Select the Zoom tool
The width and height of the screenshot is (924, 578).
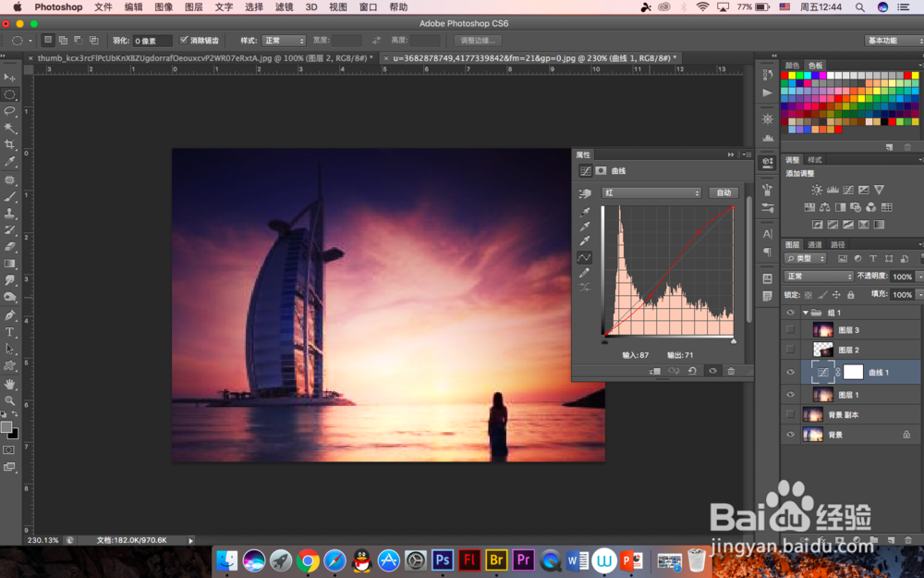coord(9,400)
